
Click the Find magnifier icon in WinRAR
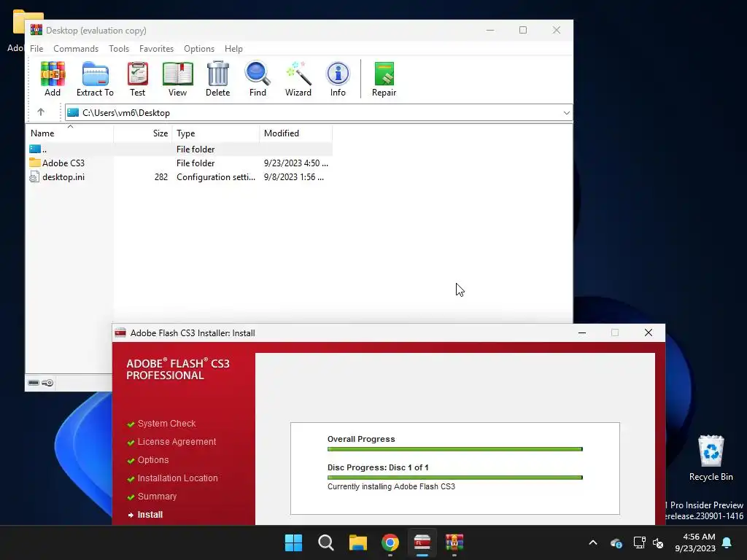tap(258, 79)
